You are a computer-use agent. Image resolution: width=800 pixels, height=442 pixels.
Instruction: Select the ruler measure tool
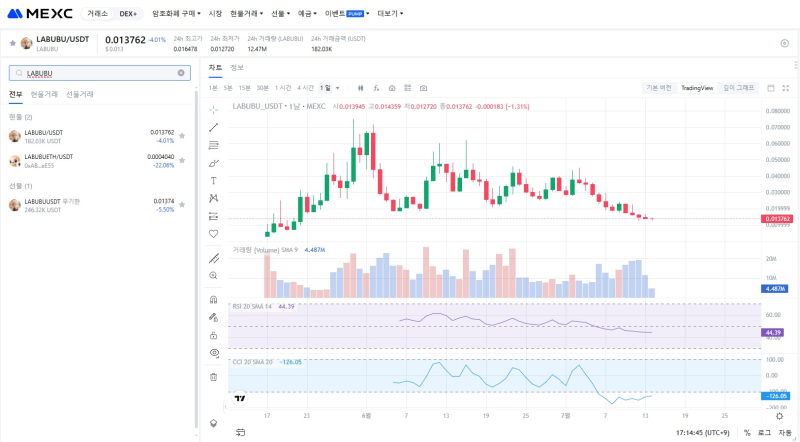click(x=214, y=258)
